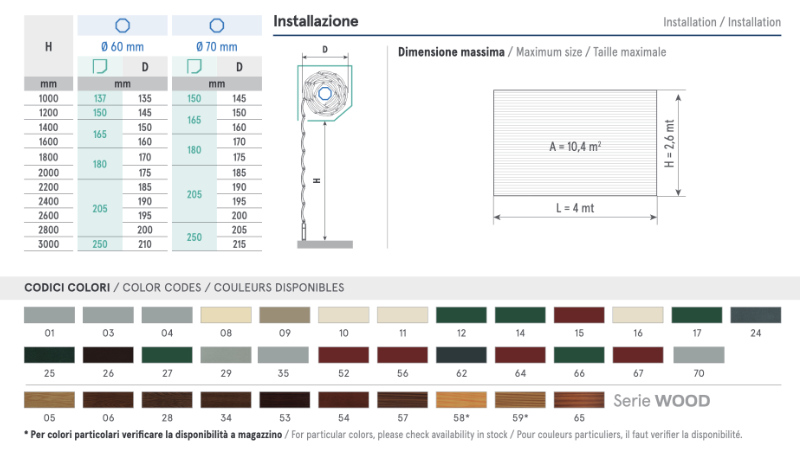The width and height of the screenshot is (800, 455).
Task: Select the red-brown color swatch 15
Action: point(579,315)
